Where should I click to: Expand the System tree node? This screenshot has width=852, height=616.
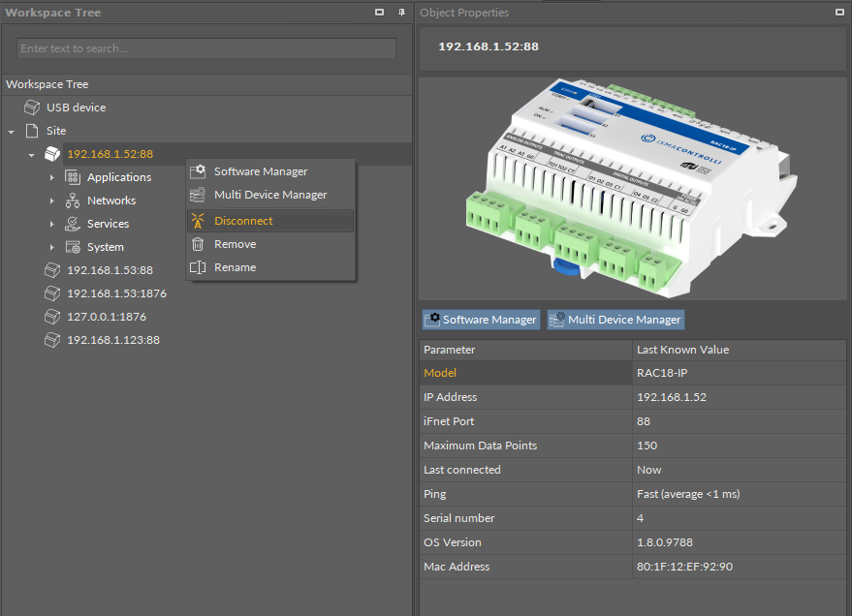pyautogui.click(x=51, y=247)
